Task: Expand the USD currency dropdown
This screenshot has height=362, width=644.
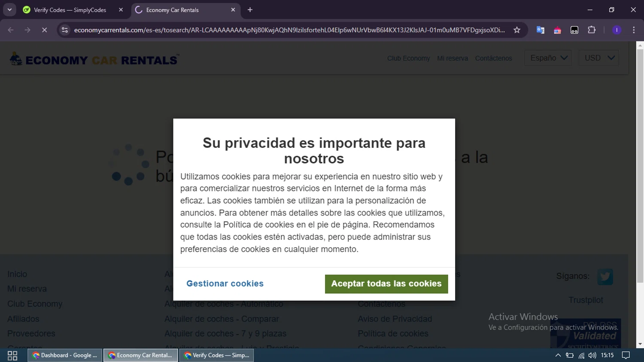Action: click(x=598, y=58)
